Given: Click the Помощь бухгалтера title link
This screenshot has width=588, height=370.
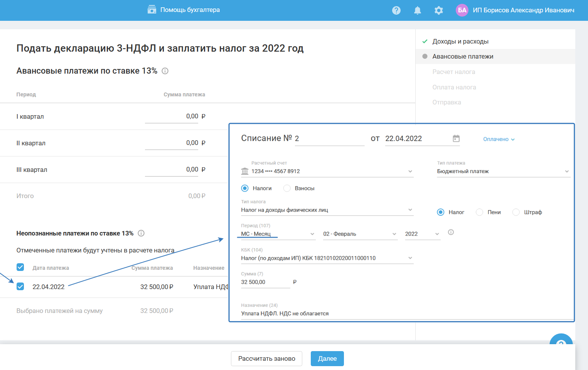Looking at the screenshot, I should click(190, 10).
